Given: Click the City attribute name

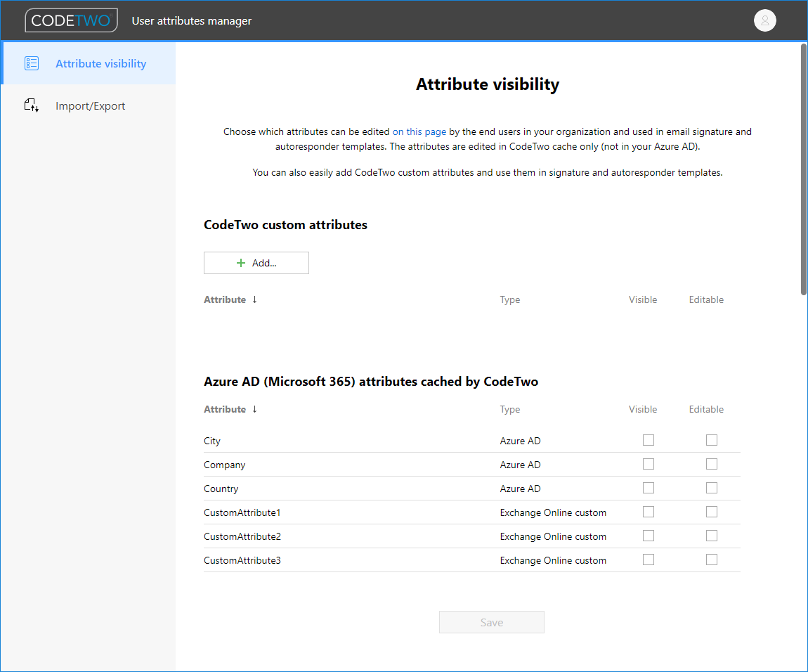Looking at the screenshot, I should coord(211,441).
